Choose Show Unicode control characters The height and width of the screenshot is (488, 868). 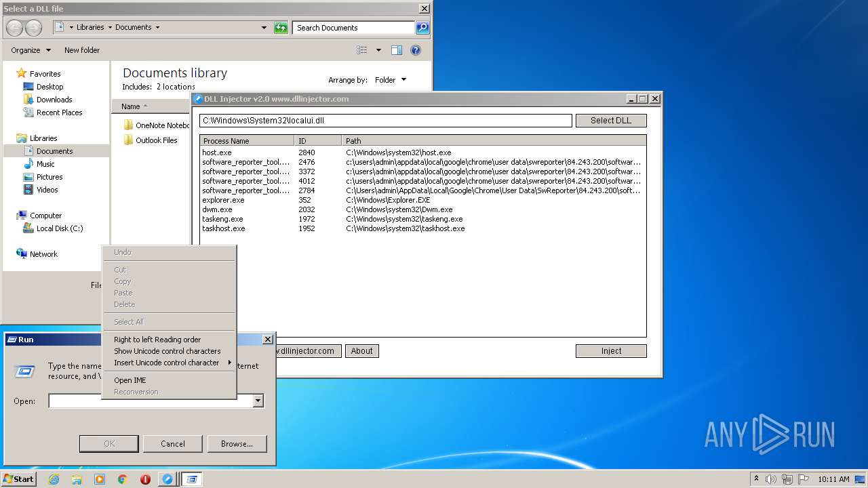tap(170, 351)
